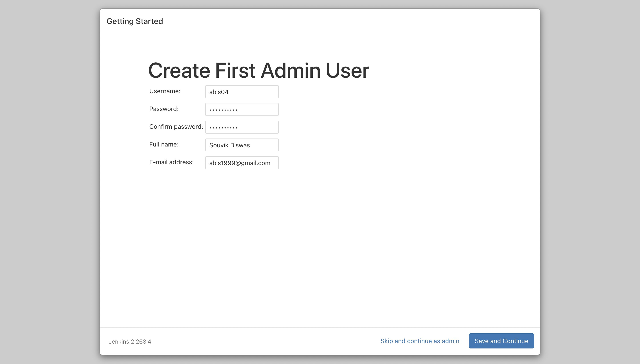This screenshot has height=364, width=640.
Task: Click the 'Confirm password:' label
Action: pyautogui.click(x=176, y=127)
